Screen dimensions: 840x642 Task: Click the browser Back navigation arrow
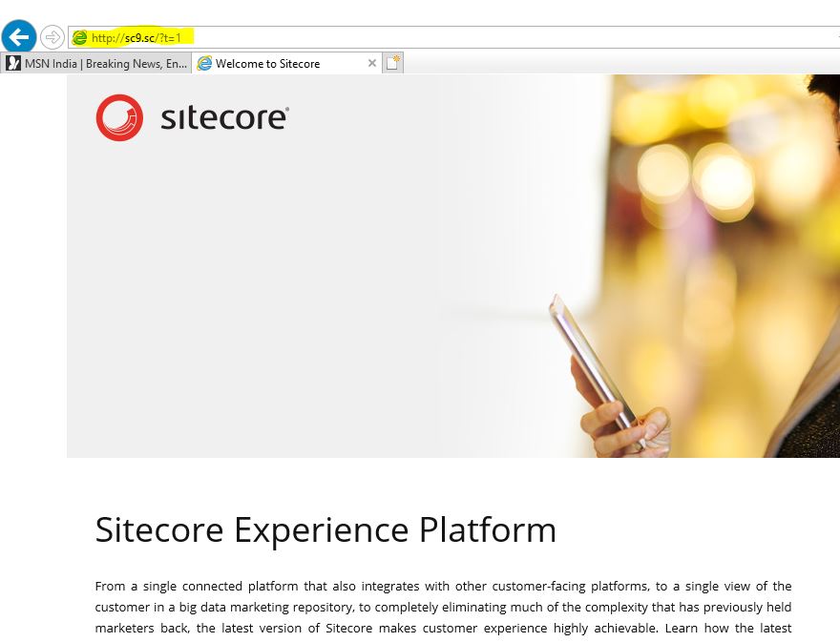(x=19, y=36)
